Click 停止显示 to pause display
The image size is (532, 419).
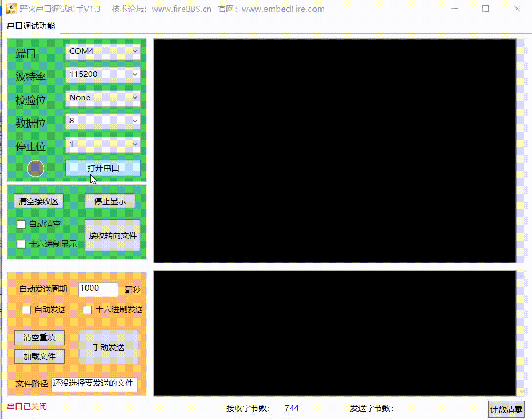tap(109, 200)
